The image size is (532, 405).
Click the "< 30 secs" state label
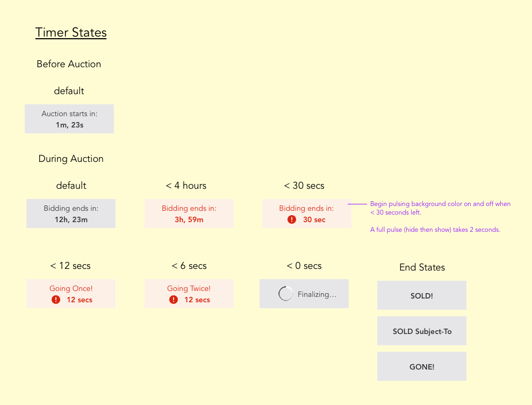[x=304, y=186]
